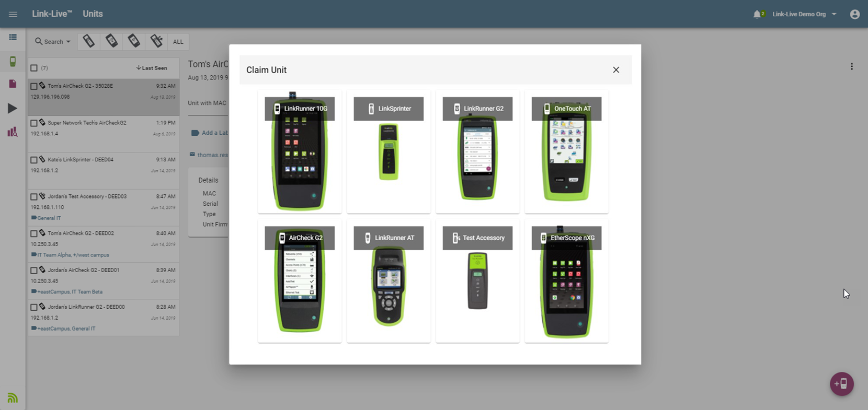Click the RSS feed icon in sidebar
The height and width of the screenshot is (410, 868).
(13, 399)
